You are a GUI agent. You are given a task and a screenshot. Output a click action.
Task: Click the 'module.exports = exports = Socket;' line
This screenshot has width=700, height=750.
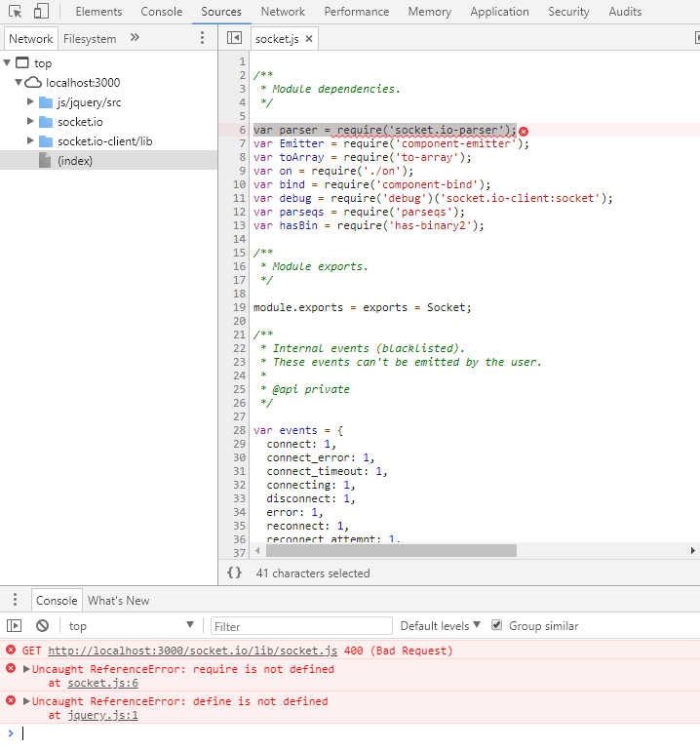click(363, 307)
